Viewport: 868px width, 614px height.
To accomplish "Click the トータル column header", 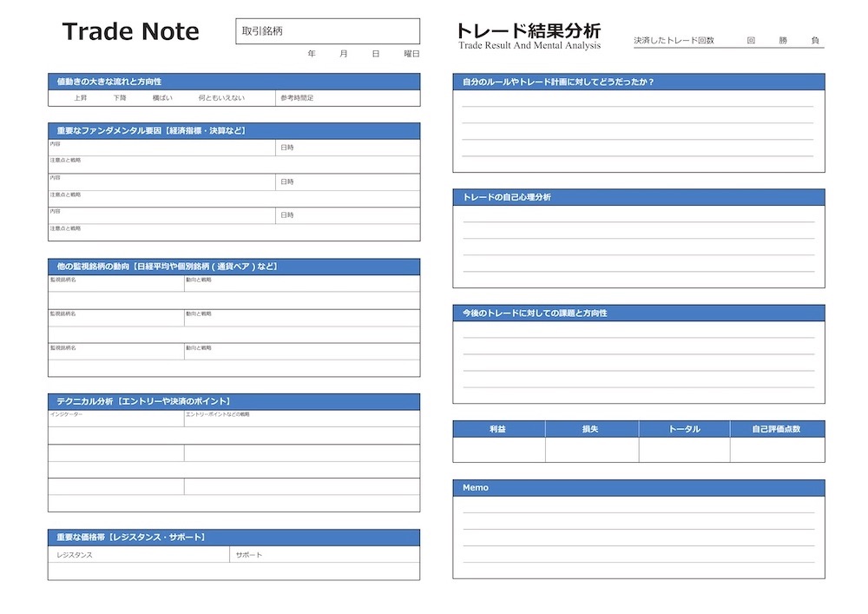I will coord(684,429).
